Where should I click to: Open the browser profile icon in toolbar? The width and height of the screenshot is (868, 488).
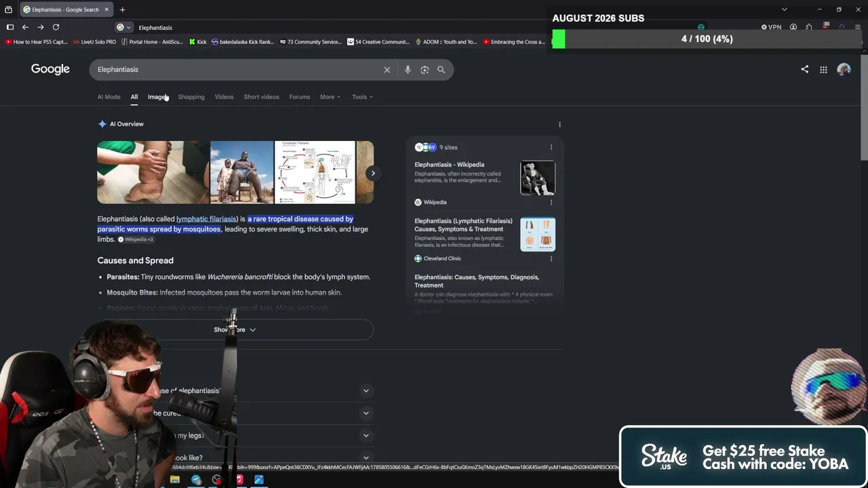click(x=793, y=27)
